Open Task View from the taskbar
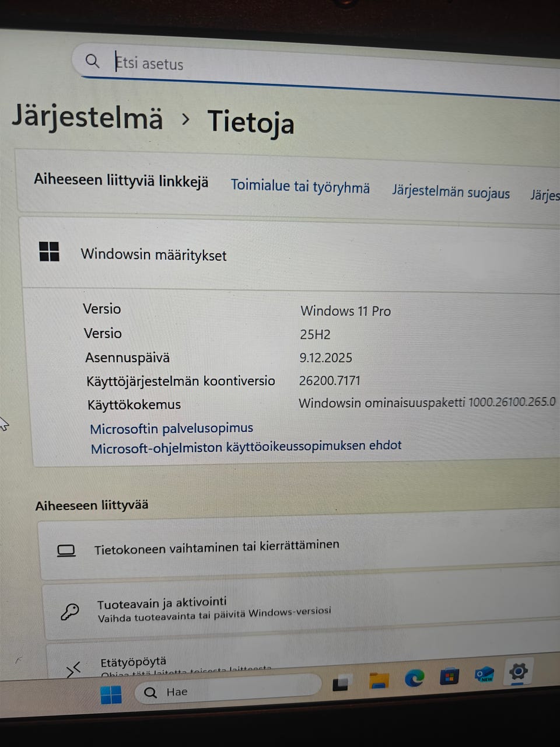 (x=340, y=683)
